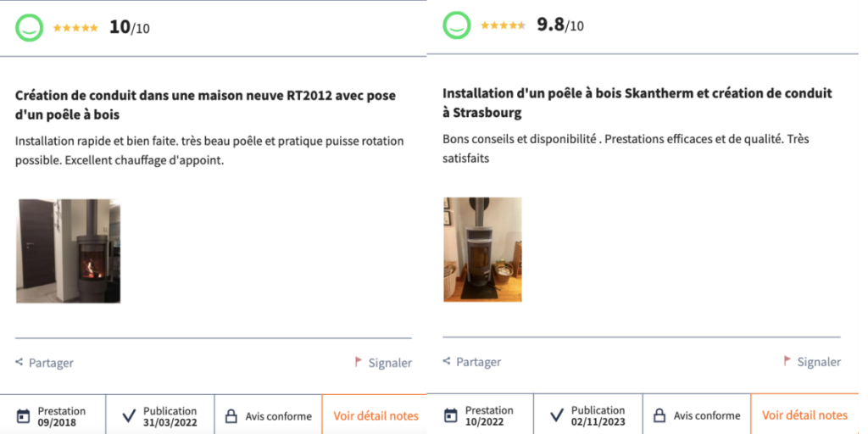
Task: Click the share icon next to the left Partager
Action: click(x=19, y=362)
